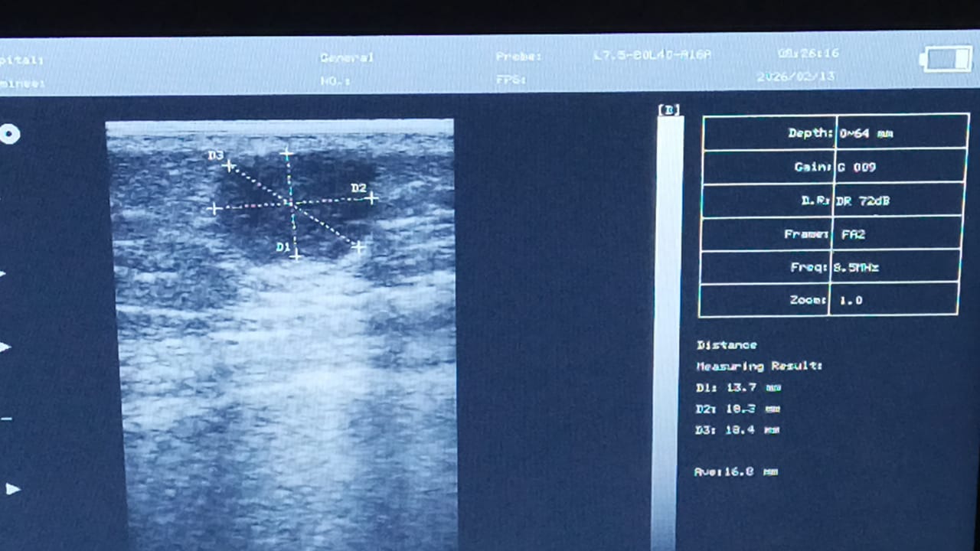Select the Zoom 1.0 value cell
Viewport: 980px width, 551px height.
[893, 300]
